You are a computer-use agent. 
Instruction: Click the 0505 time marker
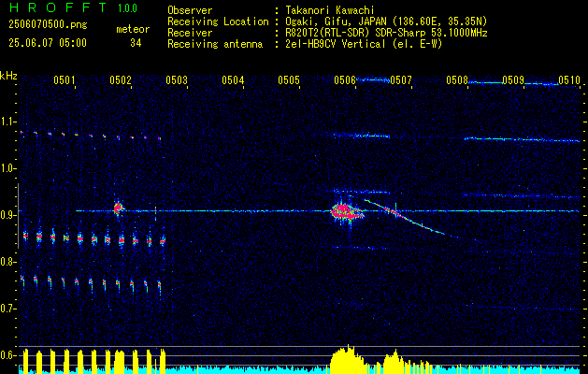pyautogui.click(x=289, y=79)
